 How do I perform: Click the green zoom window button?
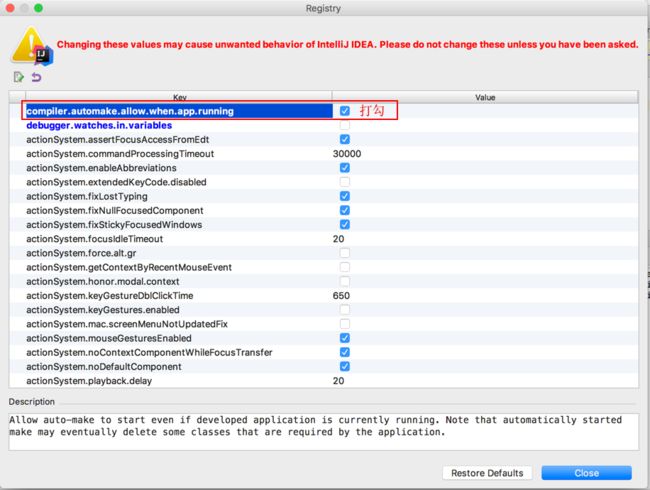point(38,8)
